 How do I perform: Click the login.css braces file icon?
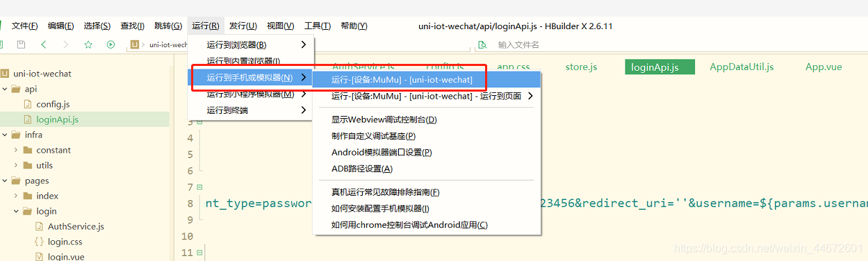[x=39, y=242]
